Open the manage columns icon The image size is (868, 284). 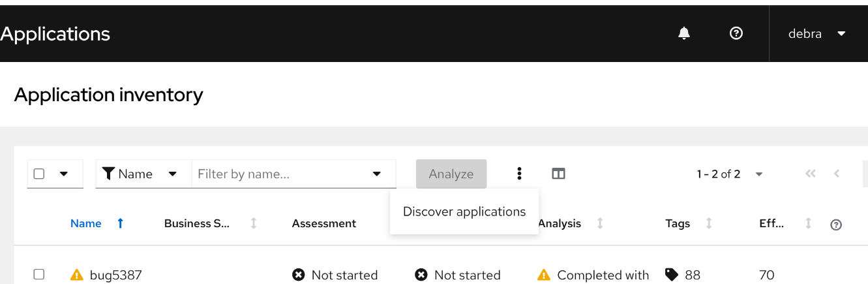(x=558, y=174)
